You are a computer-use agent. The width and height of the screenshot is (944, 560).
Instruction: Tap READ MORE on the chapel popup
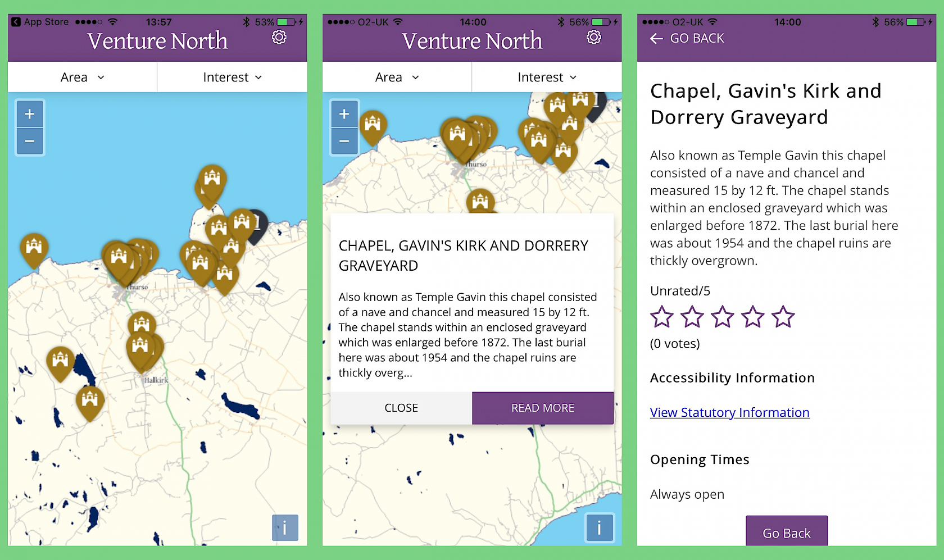[x=543, y=408]
